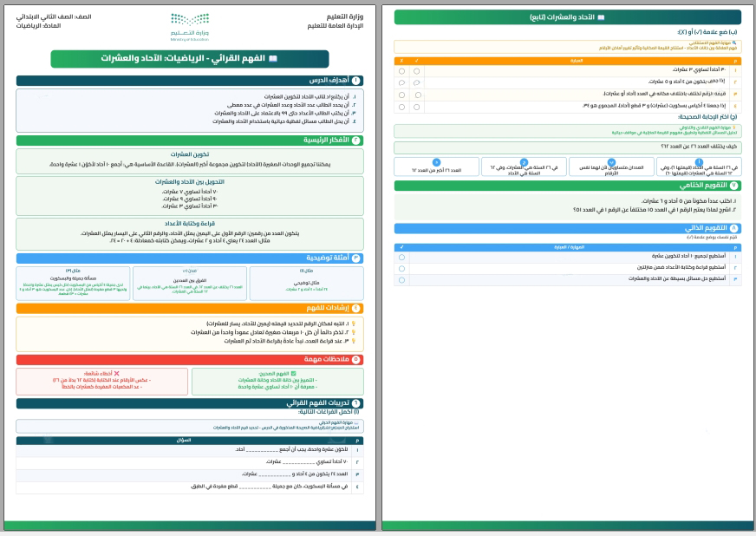This screenshot has width=756, height=536.
Task: Tick 'أستطيع تجميع ١٠ آحاد لتكوين عشرة'
Action: click(x=401, y=258)
